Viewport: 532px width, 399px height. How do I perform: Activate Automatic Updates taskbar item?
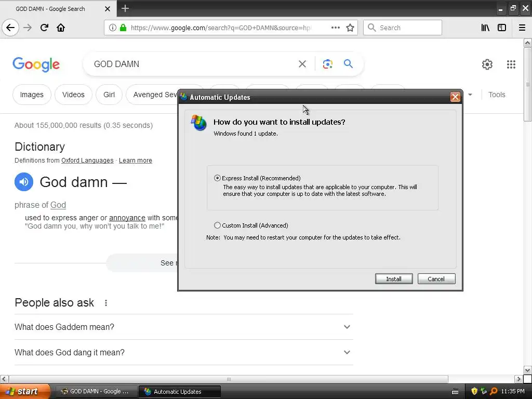179,391
